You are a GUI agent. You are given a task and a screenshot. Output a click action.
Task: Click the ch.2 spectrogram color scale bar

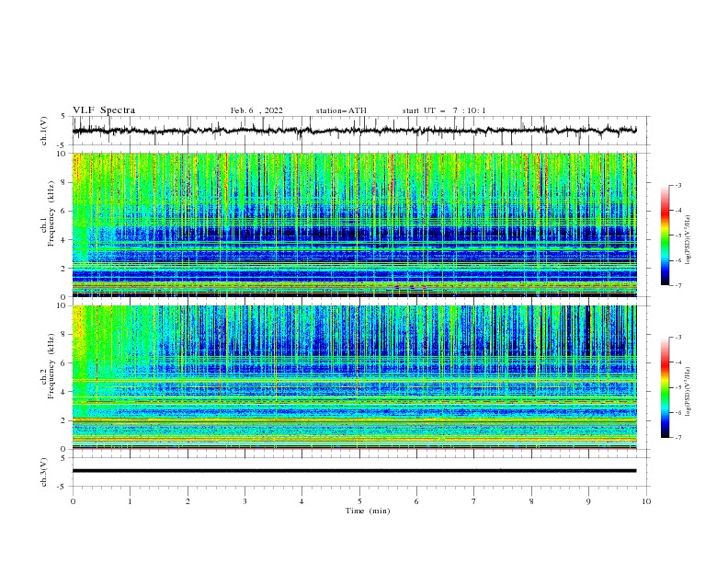pos(665,387)
